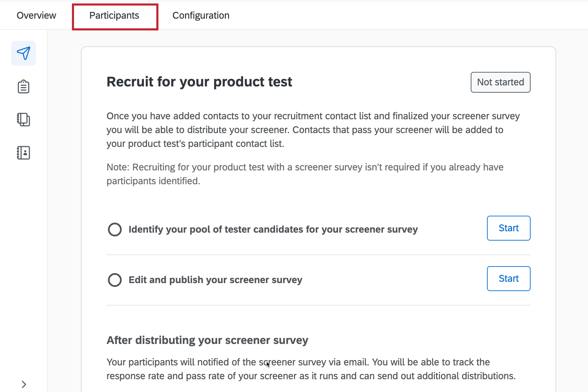Screen dimensions: 588x392
Task: Start editing and publishing your screener survey
Action: 508,279
